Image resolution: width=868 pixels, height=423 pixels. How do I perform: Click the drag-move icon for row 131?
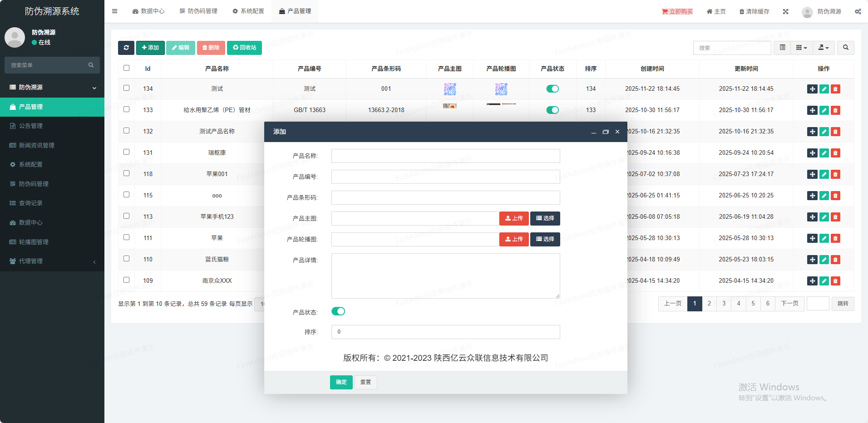pyautogui.click(x=812, y=153)
